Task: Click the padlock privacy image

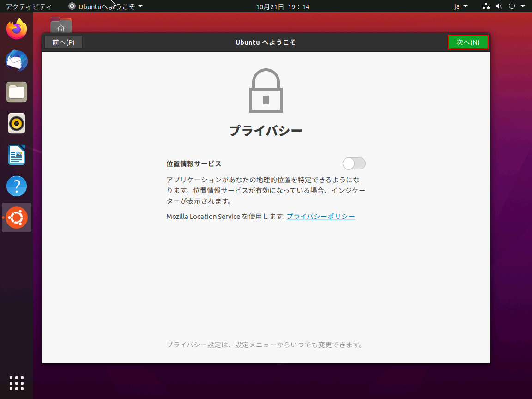Action: [266, 91]
